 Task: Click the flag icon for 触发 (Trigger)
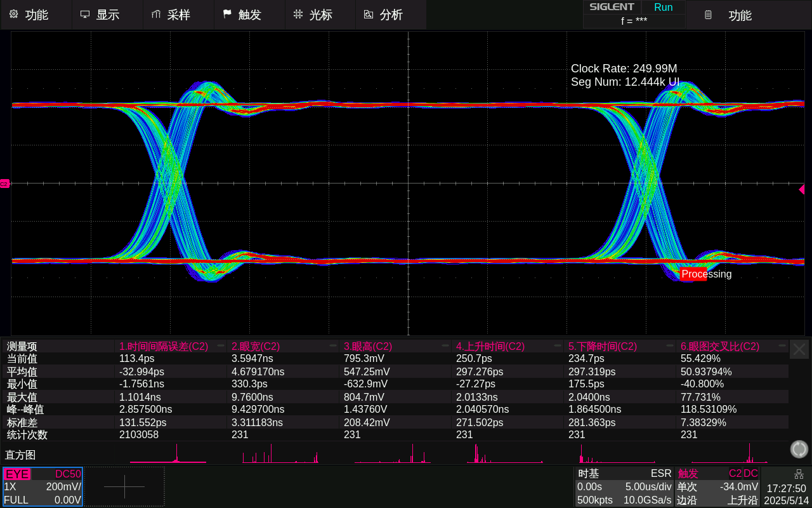tap(227, 15)
